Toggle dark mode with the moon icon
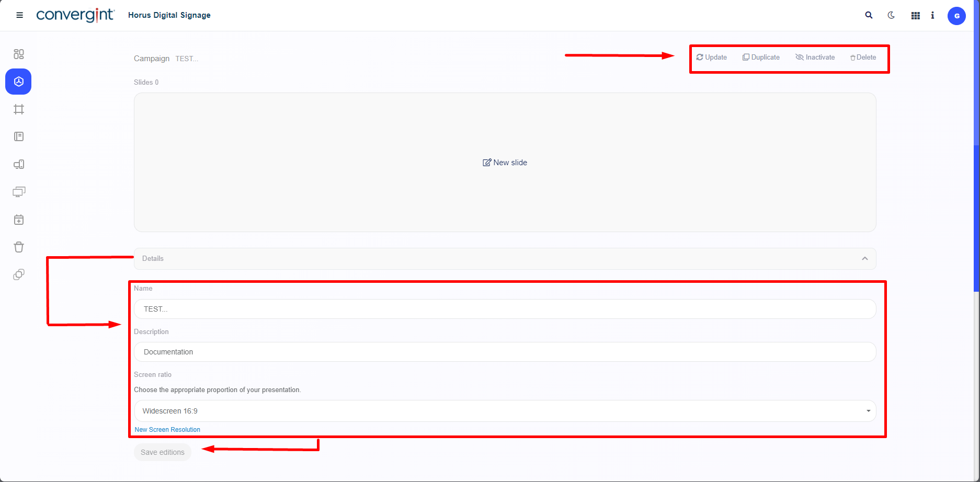The image size is (980, 482). 891,15
